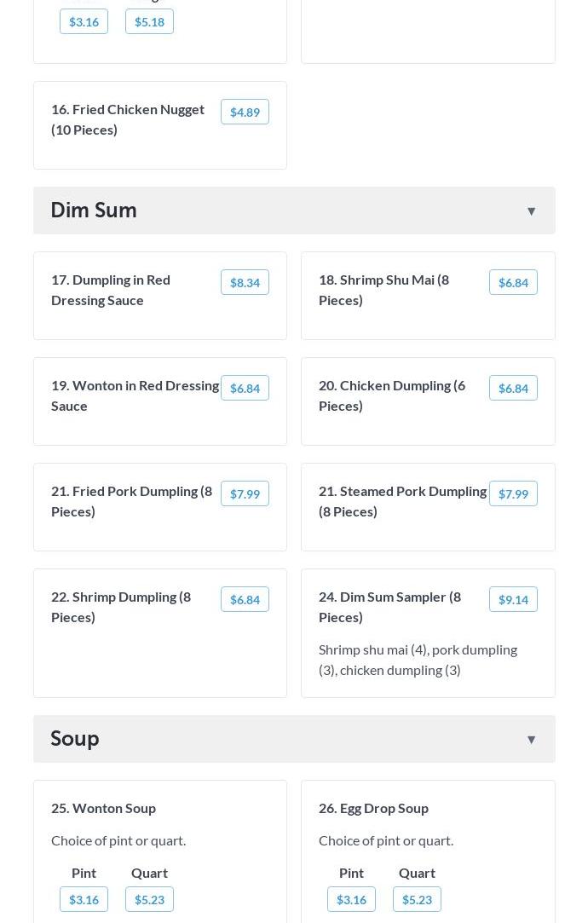Add Chicken Dumpling (6 Pieces) price button
Screen dimensions: 588x923
[513, 388]
